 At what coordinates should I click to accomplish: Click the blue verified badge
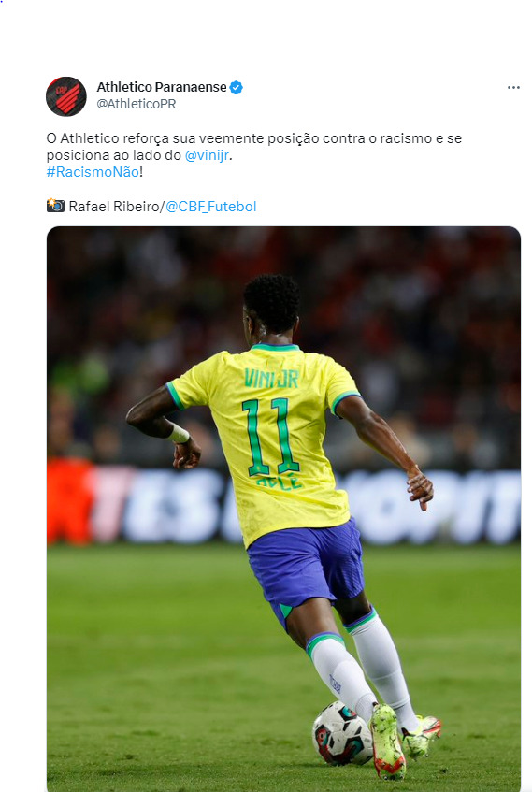click(x=236, y=87)
